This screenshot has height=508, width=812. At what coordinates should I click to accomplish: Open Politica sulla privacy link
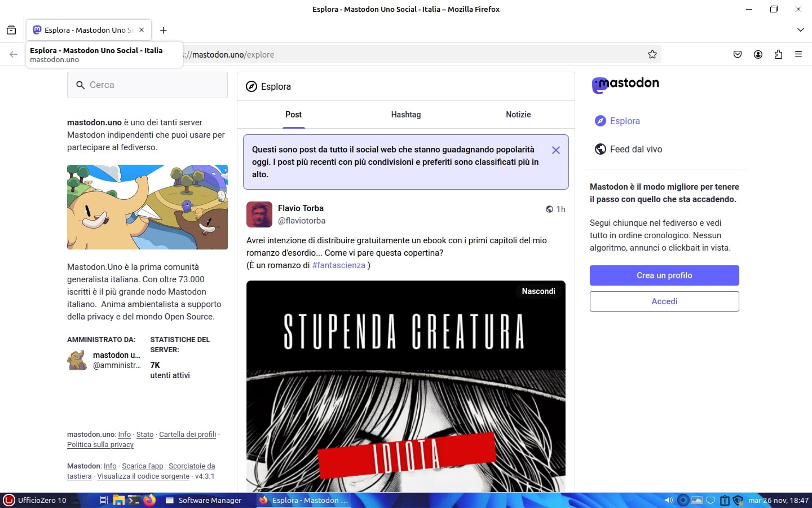coord(100,445)
